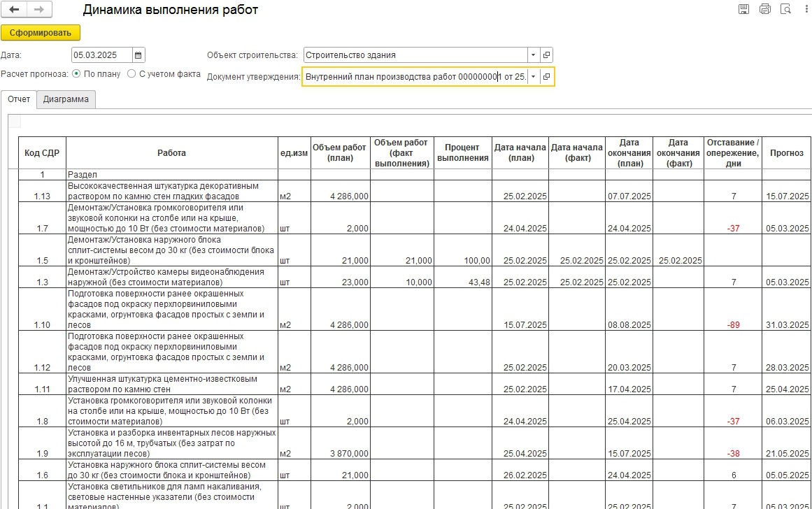
Task: Click the Установка светильников для ламп накаливания cell
Action: pyautogui.click(x=172, y=495)
